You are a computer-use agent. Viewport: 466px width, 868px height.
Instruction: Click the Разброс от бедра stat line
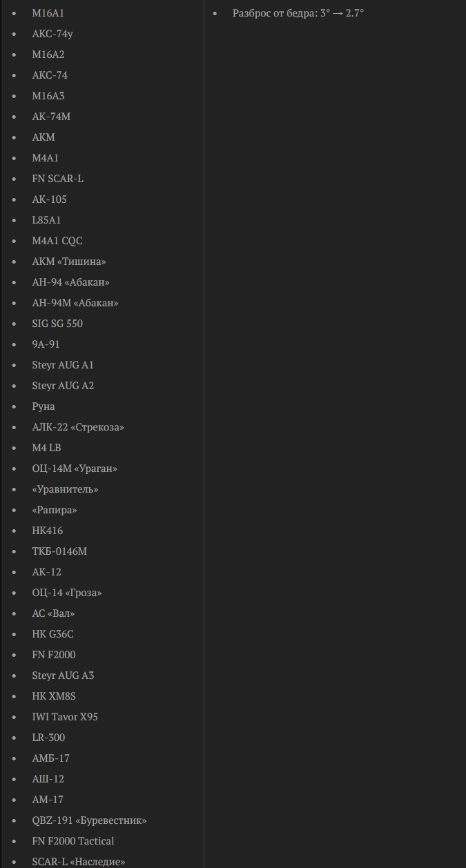tap(298, 13)
